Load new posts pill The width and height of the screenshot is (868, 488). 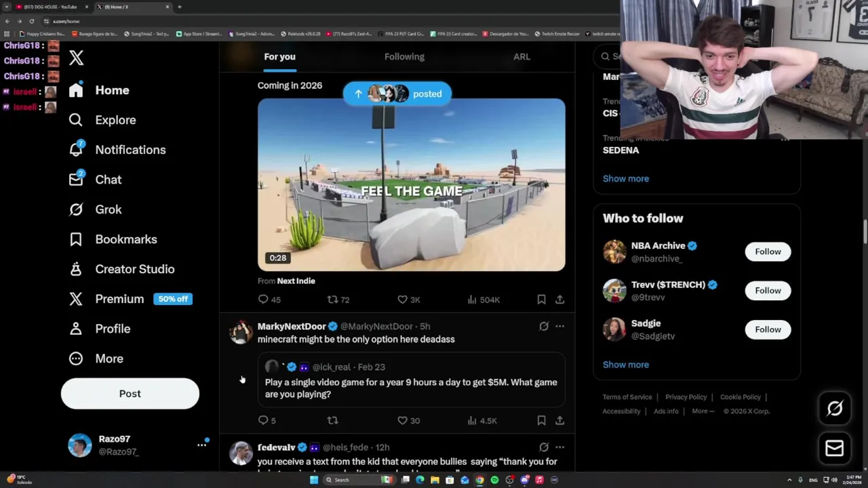click(397, 94)
